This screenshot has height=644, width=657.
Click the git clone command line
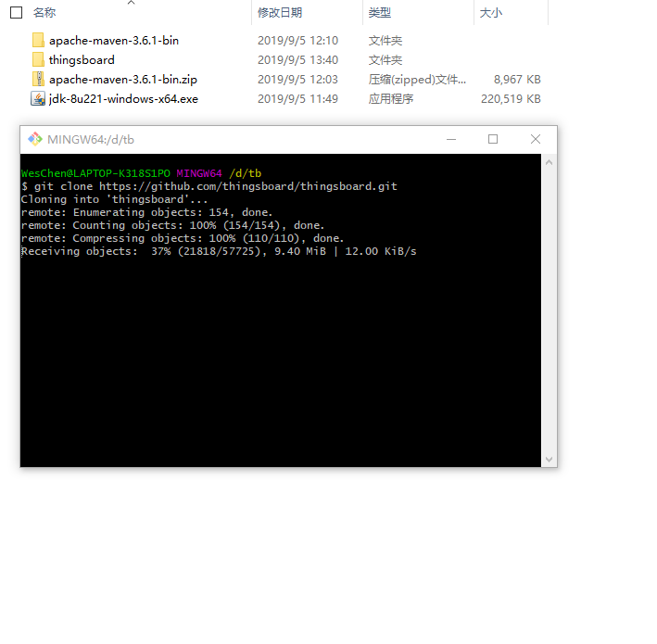[209, 186]
